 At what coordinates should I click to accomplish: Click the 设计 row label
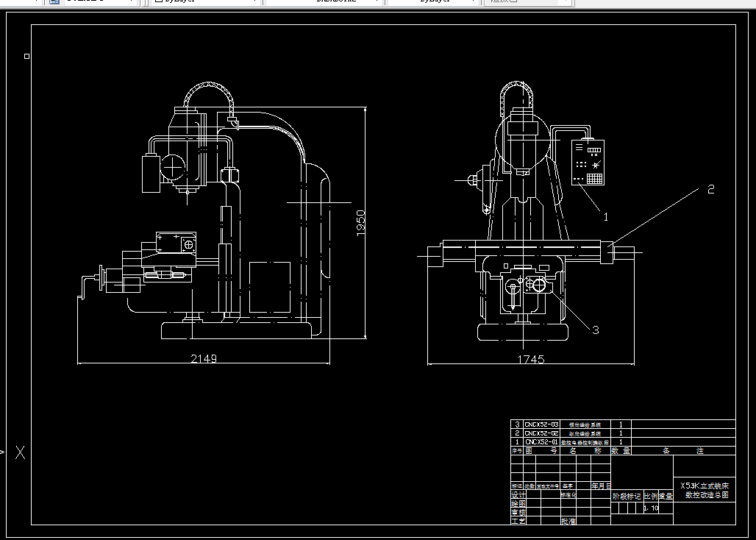(518, 495)
